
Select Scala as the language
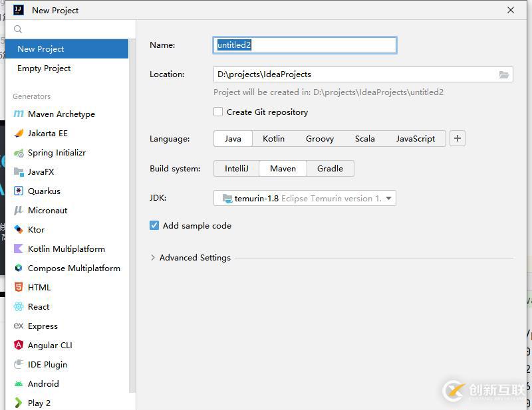click(364, 139)
